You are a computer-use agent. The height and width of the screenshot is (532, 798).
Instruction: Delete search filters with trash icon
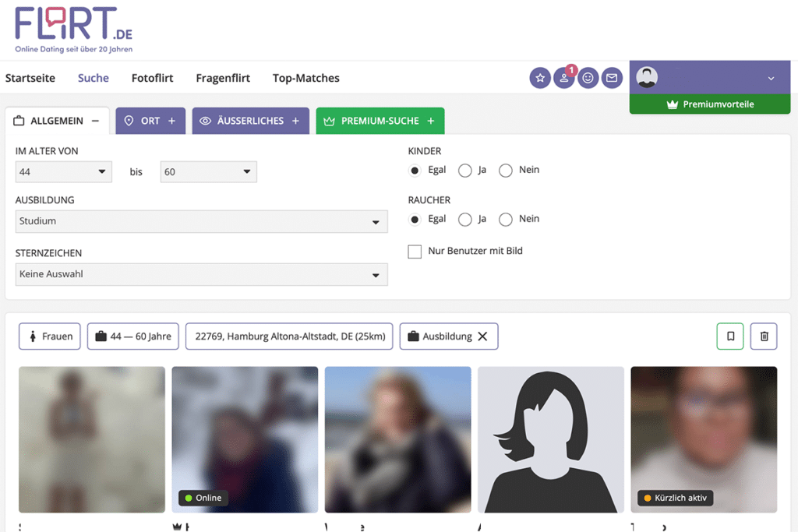[x=764, y=336]
